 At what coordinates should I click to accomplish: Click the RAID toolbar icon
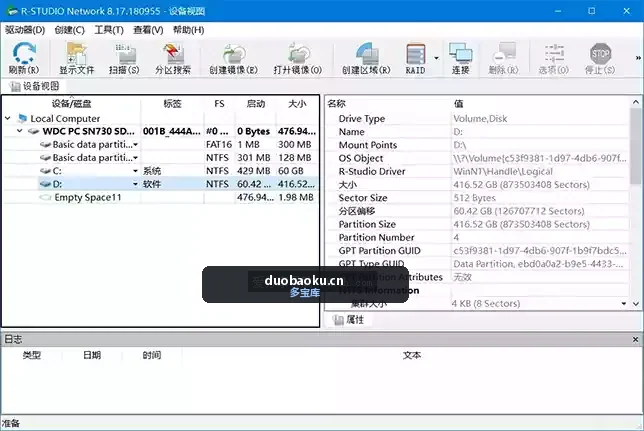[x=415, y=58]
